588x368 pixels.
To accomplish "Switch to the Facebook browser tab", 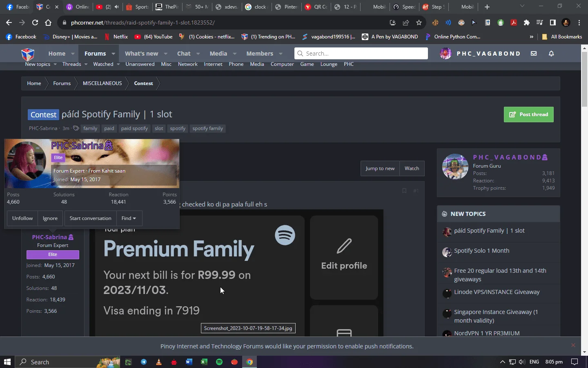I will pos(17,7).
